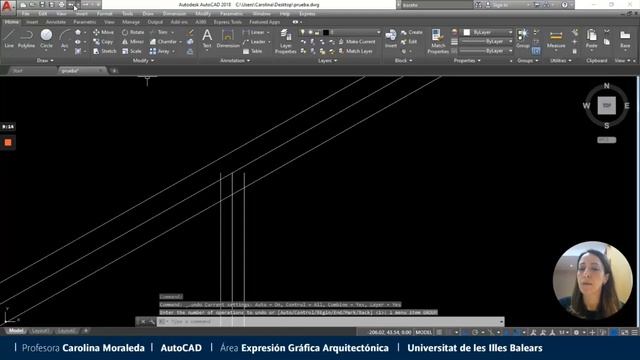Open status bar customization menu
This screenshot has width=640, height=360.
tap(635, 332)
